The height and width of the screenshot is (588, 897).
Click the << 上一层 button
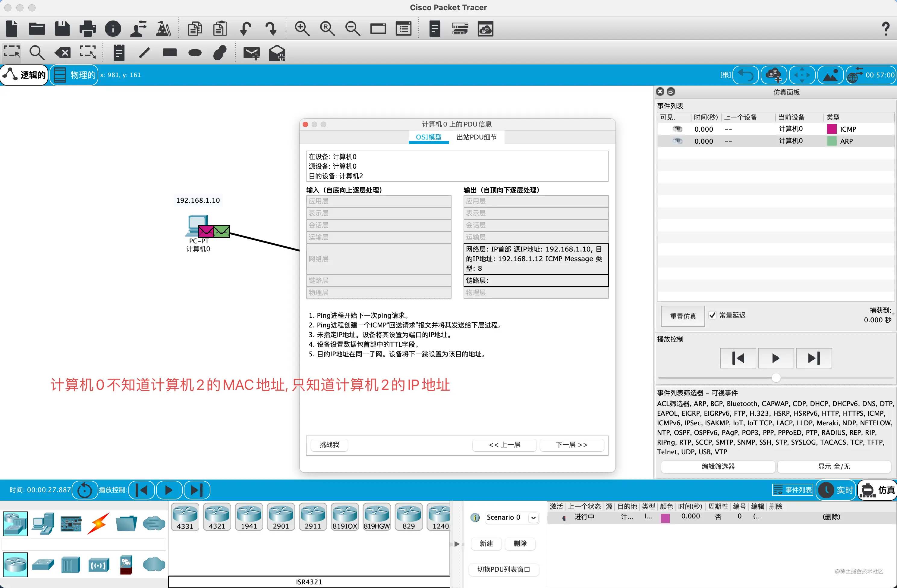click(504, 445)
